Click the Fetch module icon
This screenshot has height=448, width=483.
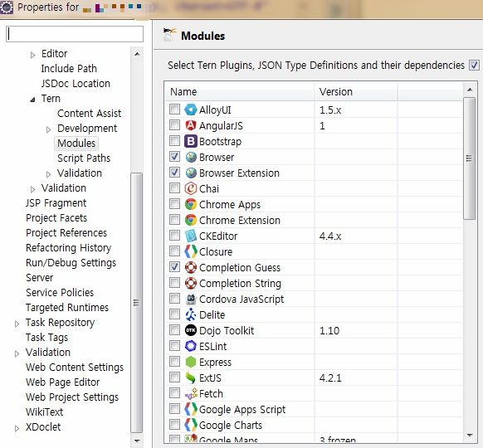click(191, 393)
